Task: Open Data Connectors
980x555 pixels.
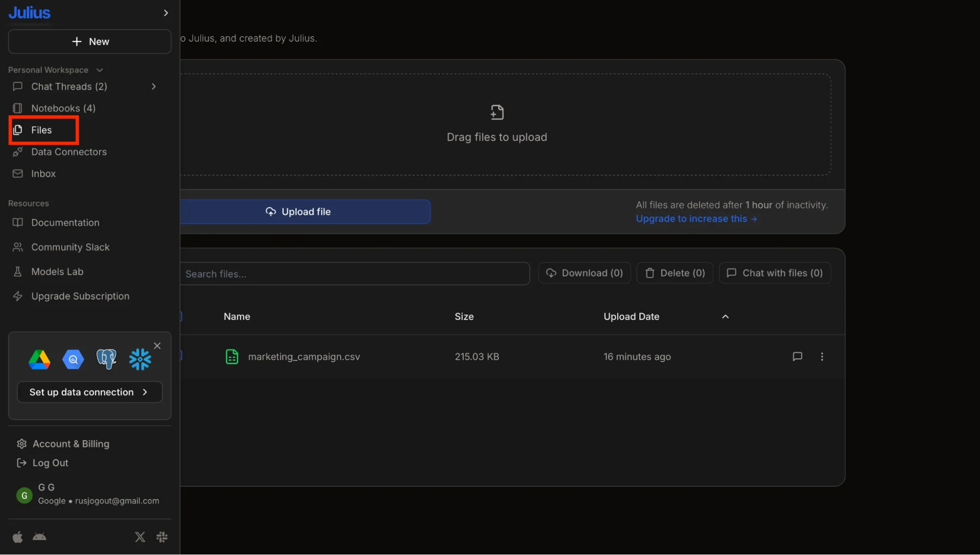Action: (69, 152)
